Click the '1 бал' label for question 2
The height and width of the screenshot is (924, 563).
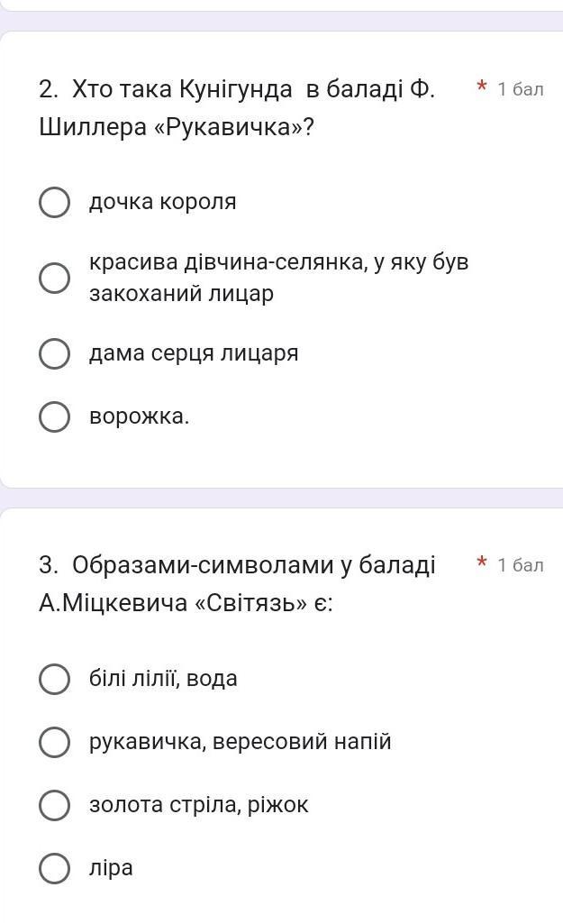click(521, 89)
